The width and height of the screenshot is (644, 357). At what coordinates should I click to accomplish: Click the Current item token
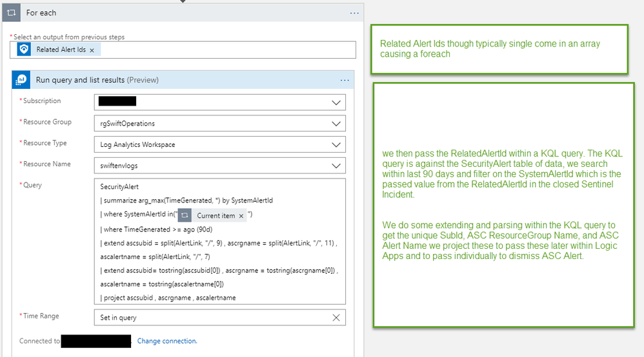pyautogui.click(x=212, y=215)
